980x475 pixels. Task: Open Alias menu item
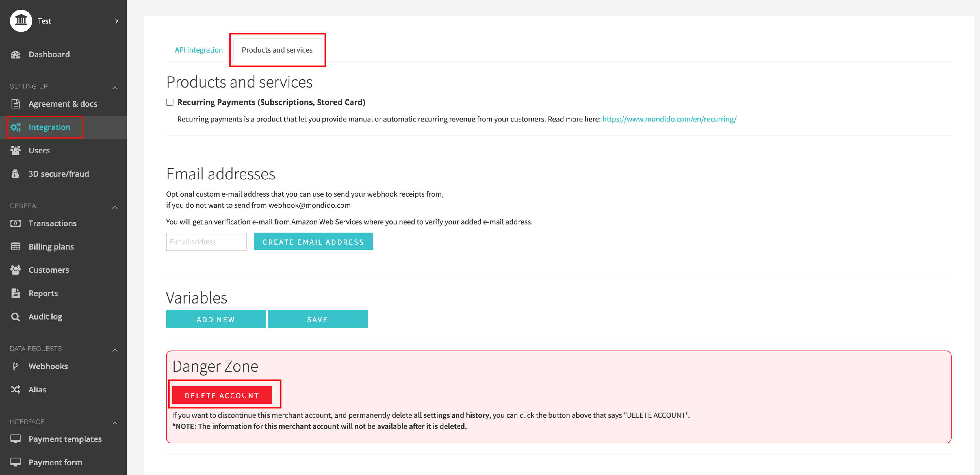click(x=37, y=389)
